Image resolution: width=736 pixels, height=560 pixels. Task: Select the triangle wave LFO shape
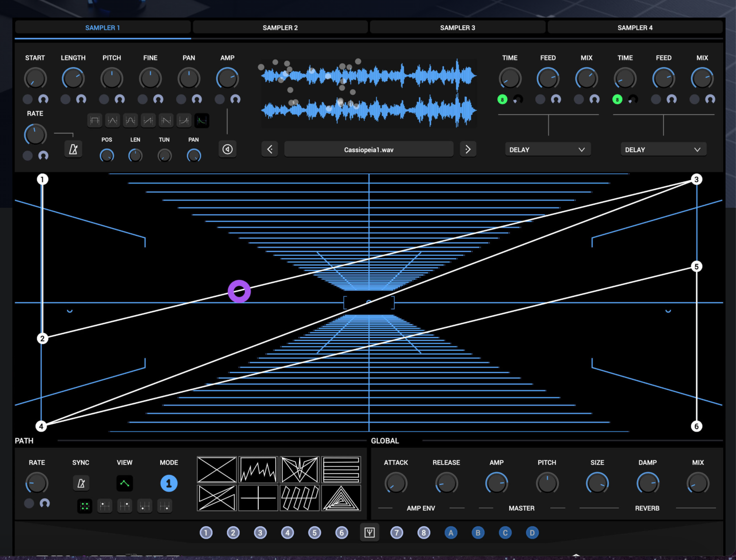(x=113, y=120)
